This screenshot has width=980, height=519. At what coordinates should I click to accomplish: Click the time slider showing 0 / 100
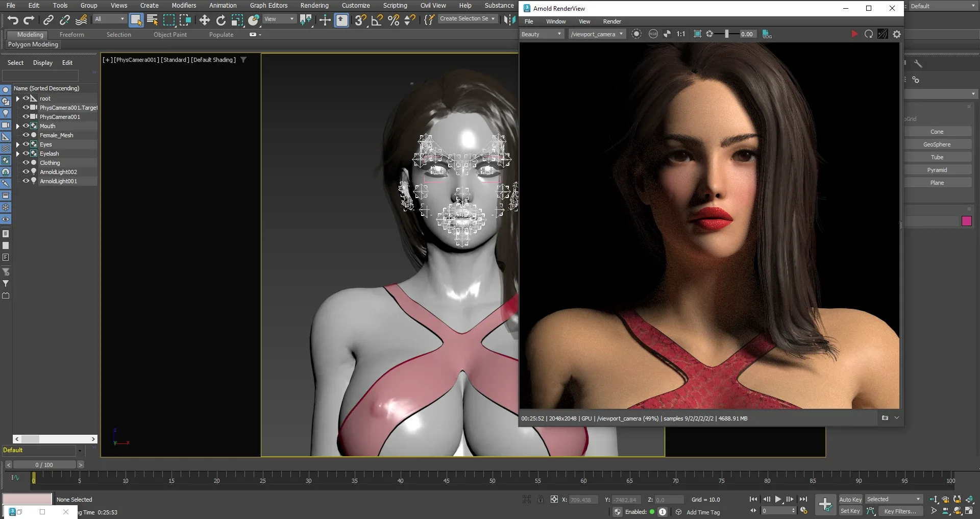(x=44, y=465)
